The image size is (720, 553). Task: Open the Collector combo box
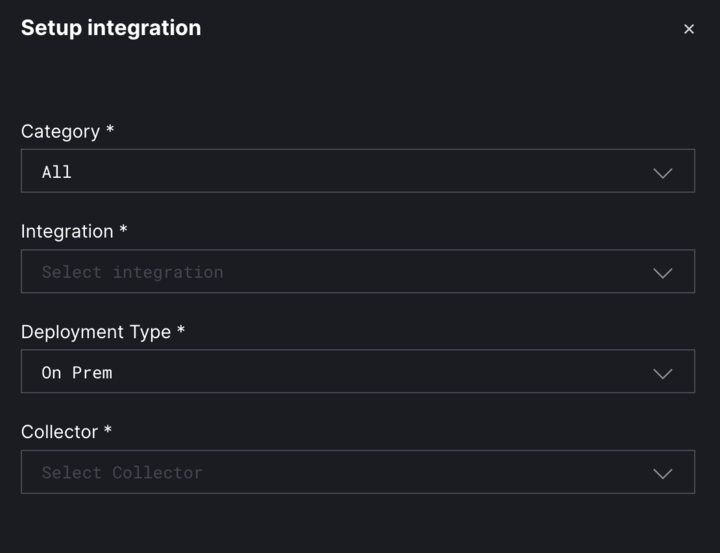(357, 472)
